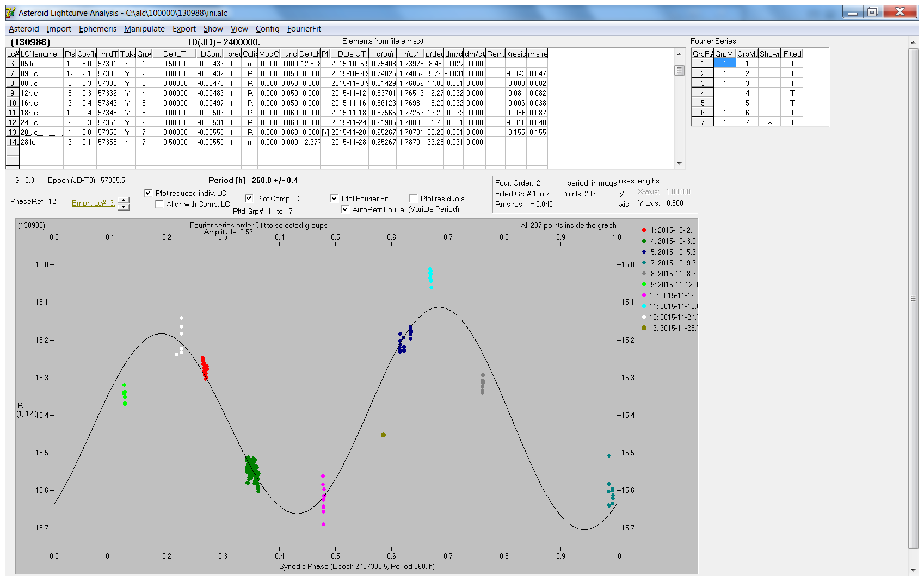Click the main window scroll up arrow

click(x=913, y=42)
